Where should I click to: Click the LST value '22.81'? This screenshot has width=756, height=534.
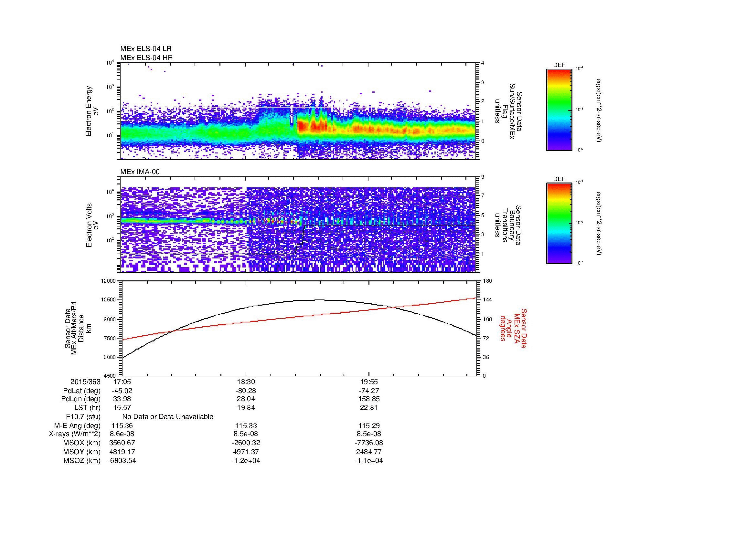[x=369, y=408]
